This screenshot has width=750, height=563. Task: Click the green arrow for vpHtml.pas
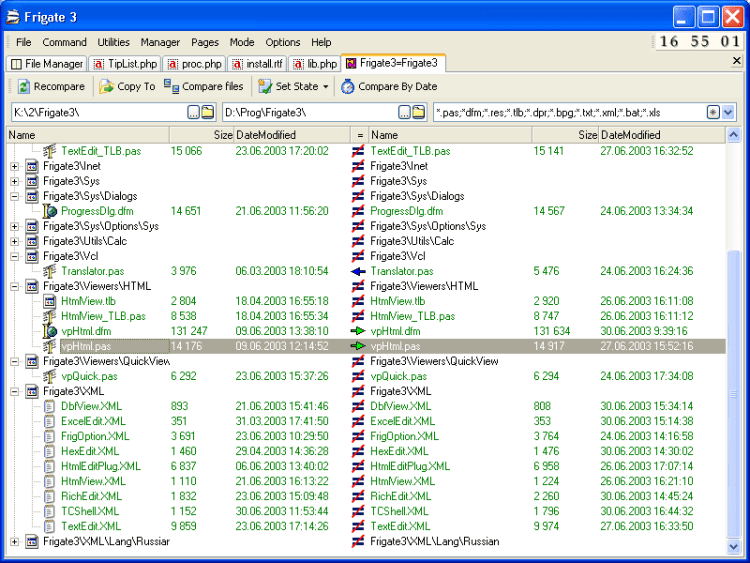click(x=358, y=346)
